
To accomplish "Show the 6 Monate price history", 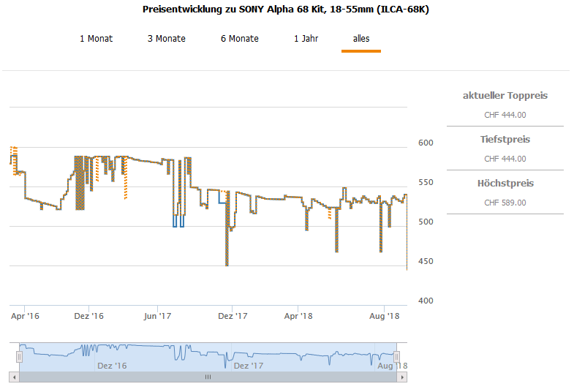I will tap(239, 39).
